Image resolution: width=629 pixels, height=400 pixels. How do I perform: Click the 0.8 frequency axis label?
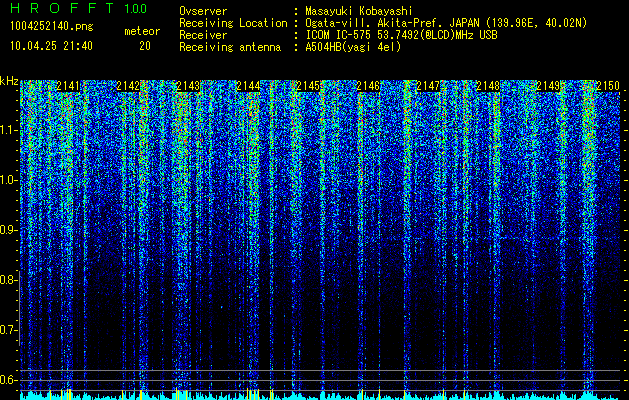pos(9,280)
